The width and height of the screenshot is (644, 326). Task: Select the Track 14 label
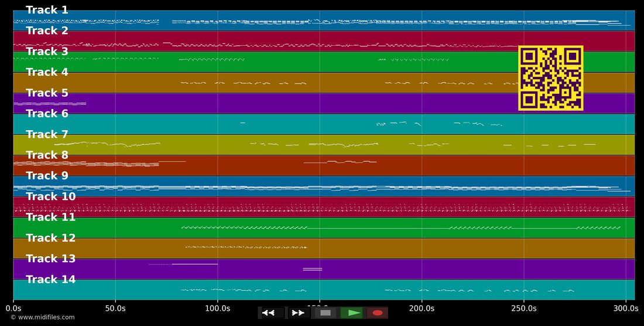point(50,280)
